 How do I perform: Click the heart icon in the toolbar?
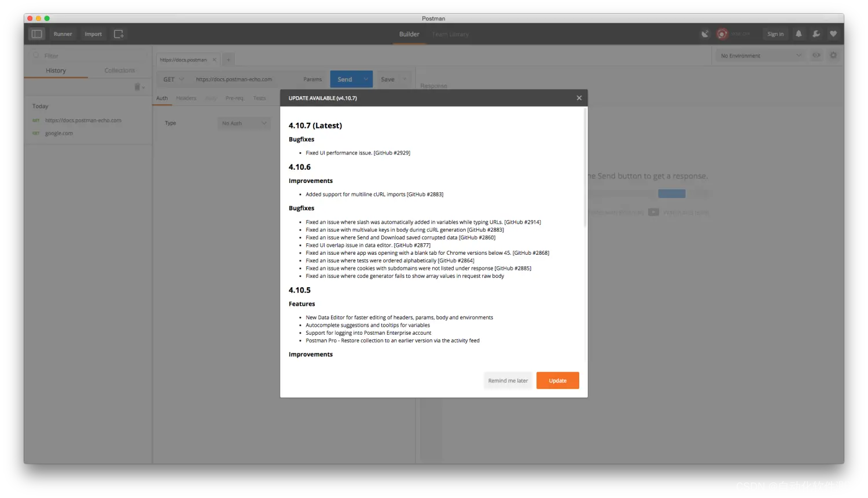coord(833,34)
